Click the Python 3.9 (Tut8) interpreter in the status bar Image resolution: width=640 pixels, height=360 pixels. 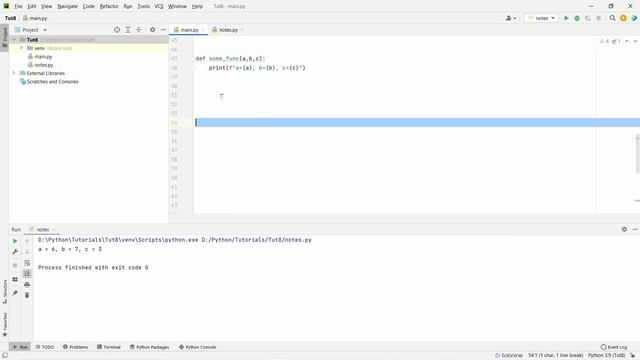pyautogui.click(x=606, y=356)
